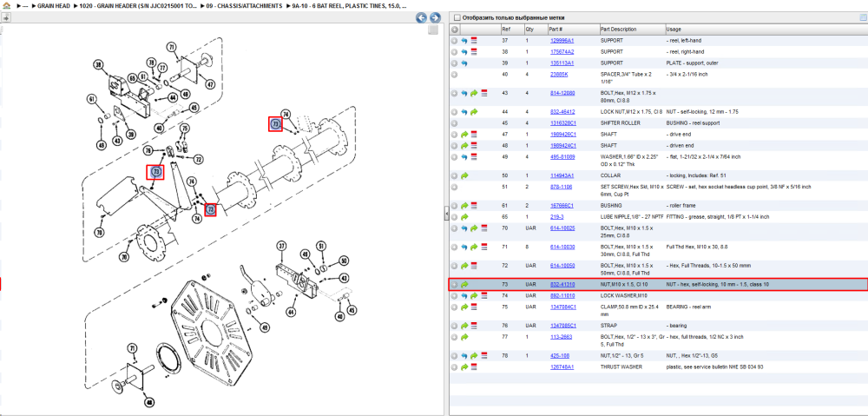Add part 129996A1 with its plus icon
Viewport: 868px width, 416px height.
[x=455, y=41]
